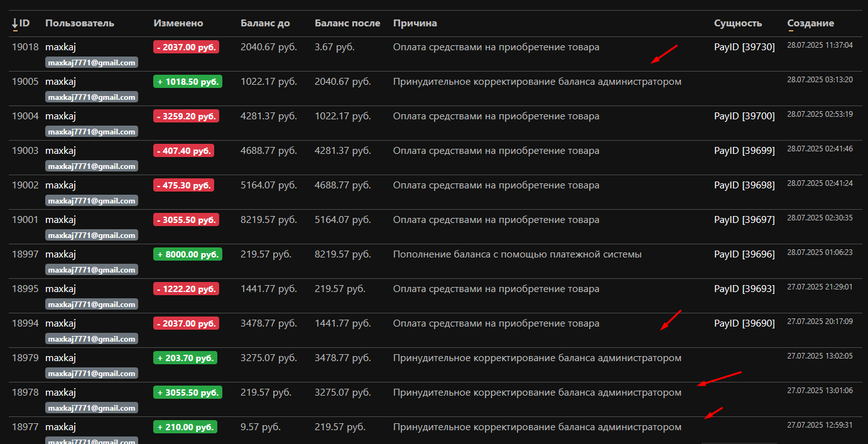
Task: Open PayID [39697] entity link
Action: tap(744, 220)
